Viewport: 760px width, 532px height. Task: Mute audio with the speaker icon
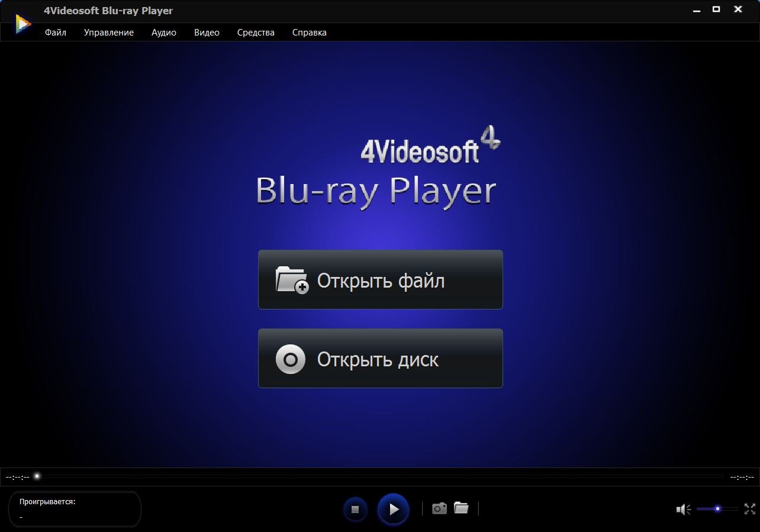684,510
